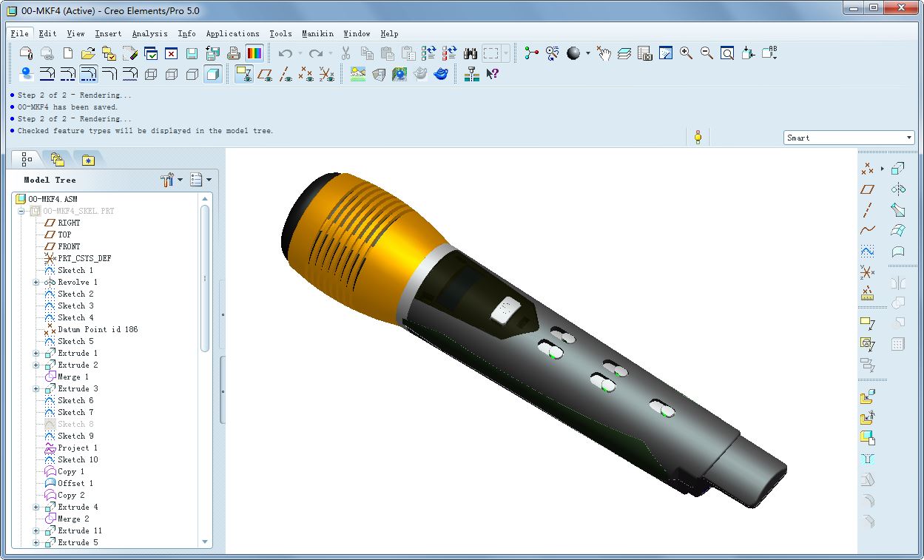The height and width of the screenshot is (560, 924).
Task: Open the Applications menu
Action: pos(233,33)
